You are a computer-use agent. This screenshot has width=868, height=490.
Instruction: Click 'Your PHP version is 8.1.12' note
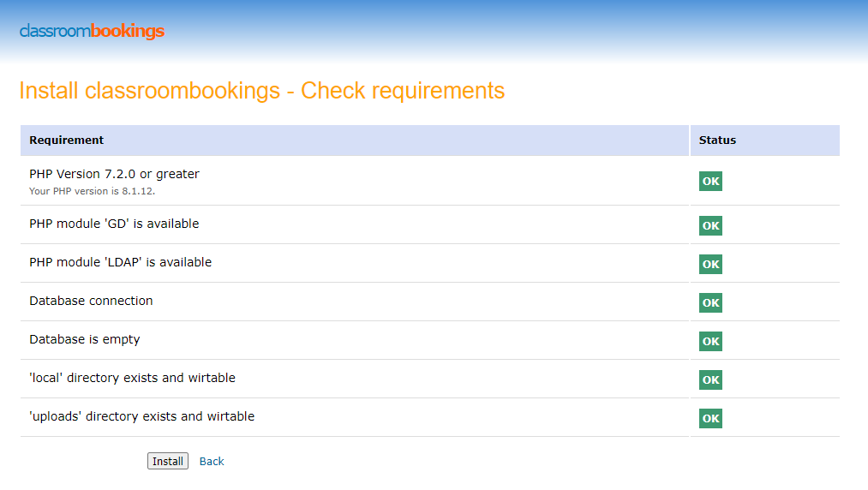point(92,191)
